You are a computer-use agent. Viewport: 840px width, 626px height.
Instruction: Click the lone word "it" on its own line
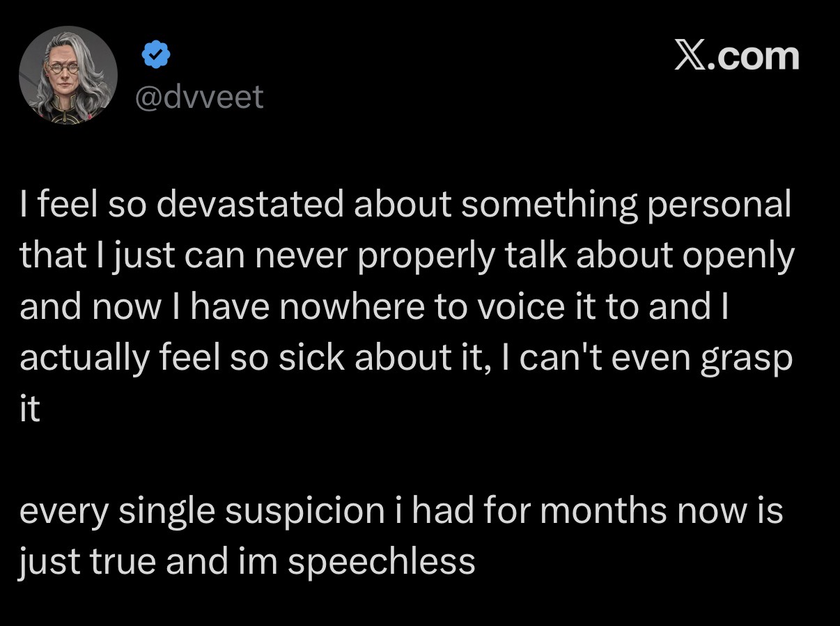point(30,409)
